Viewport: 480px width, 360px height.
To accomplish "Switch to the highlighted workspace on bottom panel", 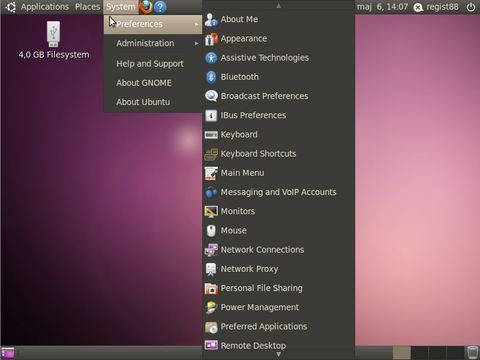I will pyautogui.click(x=401, y=353).
